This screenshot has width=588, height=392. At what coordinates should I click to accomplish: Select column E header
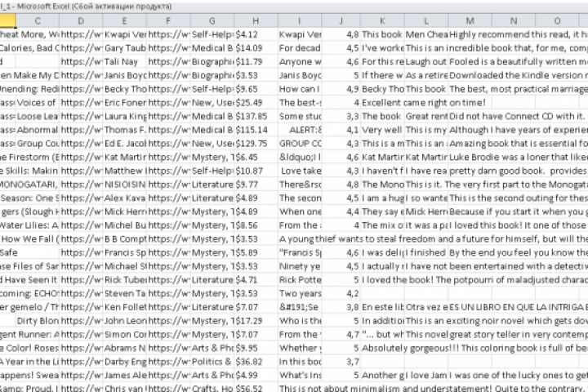124,21
